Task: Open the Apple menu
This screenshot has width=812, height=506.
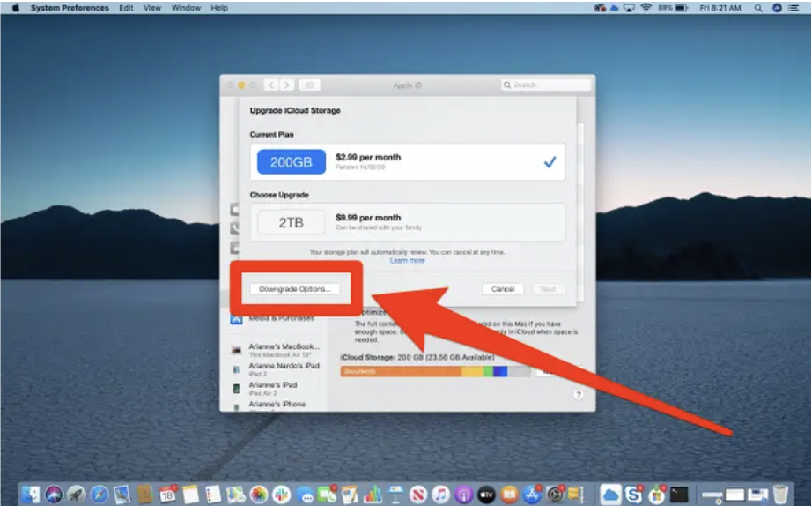Action: (x=16, y=8)
